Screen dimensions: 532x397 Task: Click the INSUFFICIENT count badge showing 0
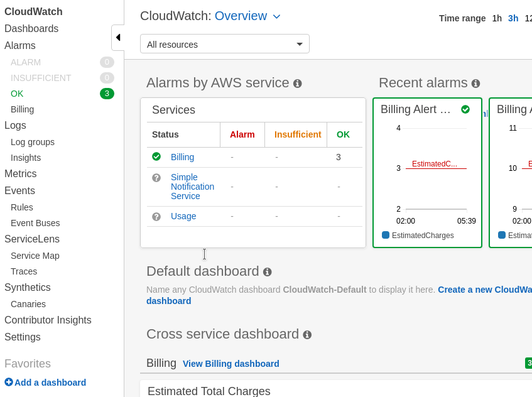tap(107, 78)
